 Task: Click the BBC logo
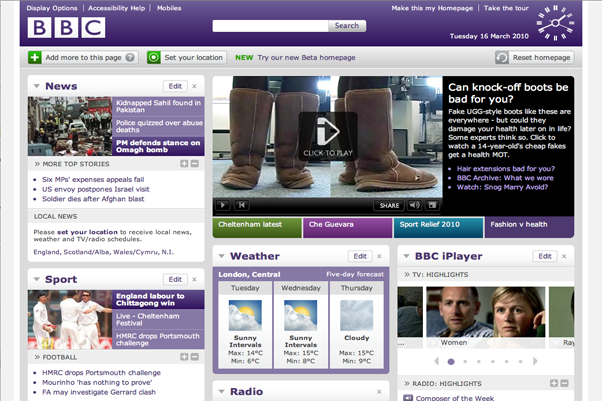click(x=66, y=28)
